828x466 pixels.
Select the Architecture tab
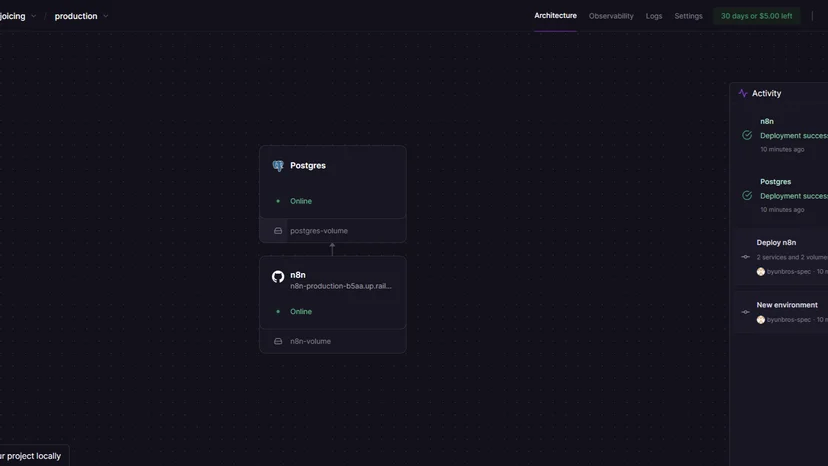[555, 16]
